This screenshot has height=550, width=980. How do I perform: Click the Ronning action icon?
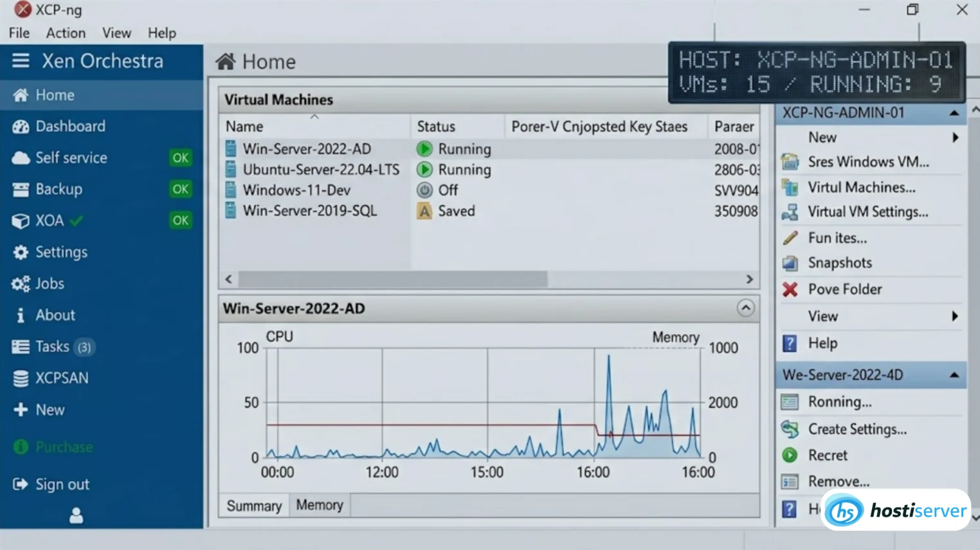(790, 402)
